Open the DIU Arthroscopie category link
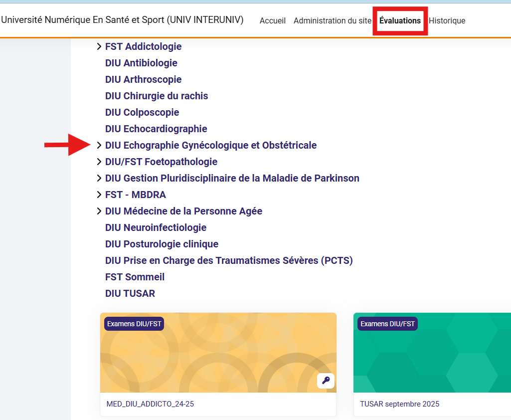This screenshot has width=511, height=420. pos(143,80)
